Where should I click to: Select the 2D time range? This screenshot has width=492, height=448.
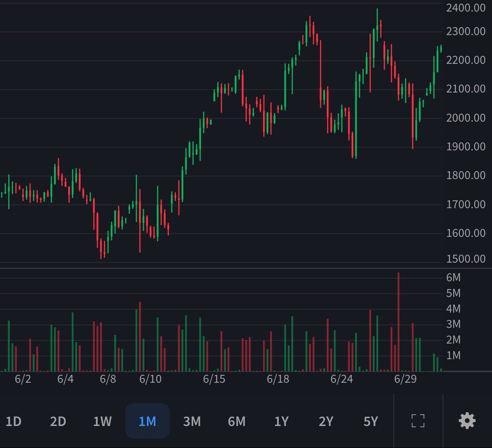click(58, 421)
